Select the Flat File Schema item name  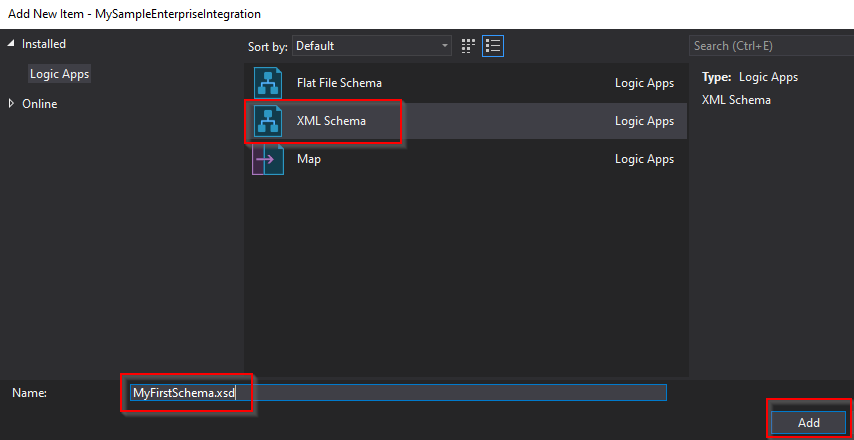coord(339,83)
